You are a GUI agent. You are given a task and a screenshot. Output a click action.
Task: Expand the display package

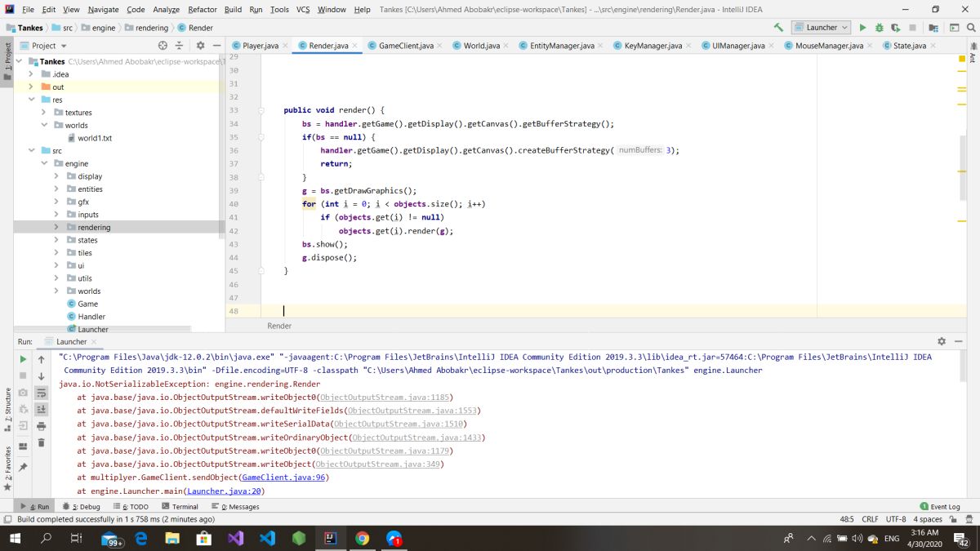point(57,176)
